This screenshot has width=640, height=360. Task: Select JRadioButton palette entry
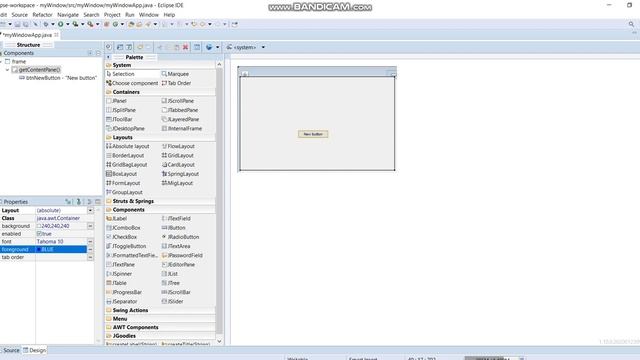180,237
